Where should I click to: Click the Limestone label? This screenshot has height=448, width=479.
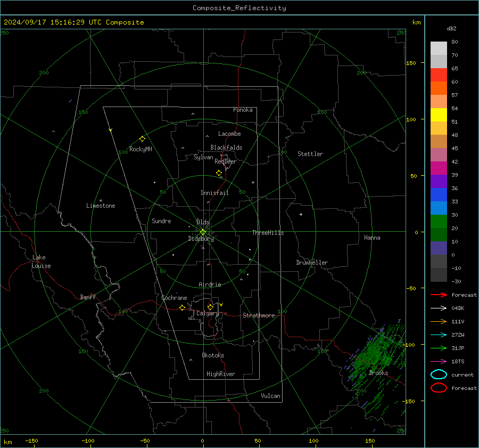101,206
